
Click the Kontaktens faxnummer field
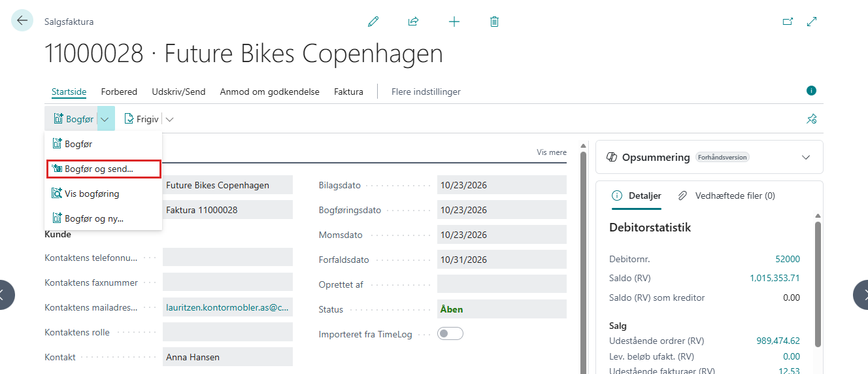point(227,282)
